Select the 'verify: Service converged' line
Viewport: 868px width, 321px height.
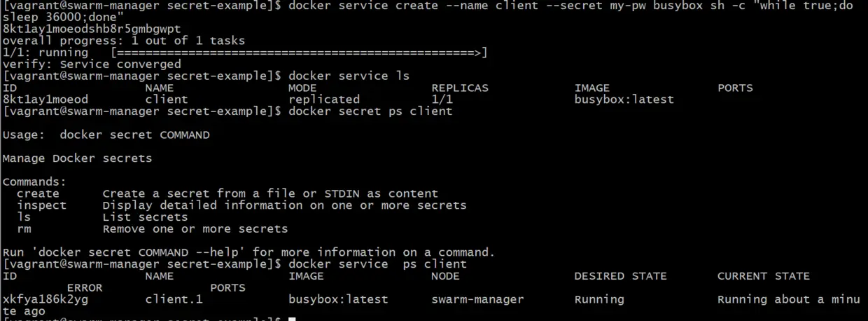click(92, 64)
